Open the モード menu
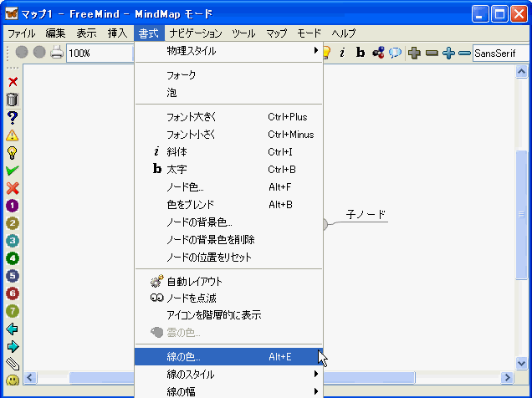This screenshot has height=398, width=532. [309, 33]
